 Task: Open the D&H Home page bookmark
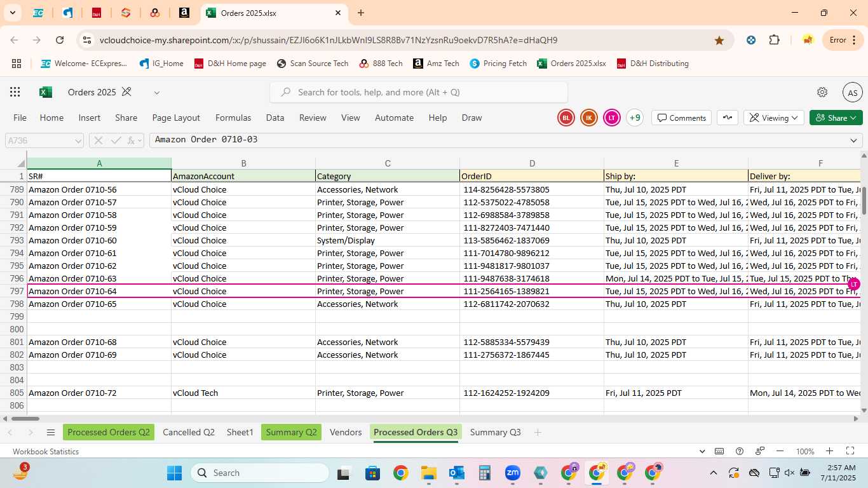[x=230, y=64]
